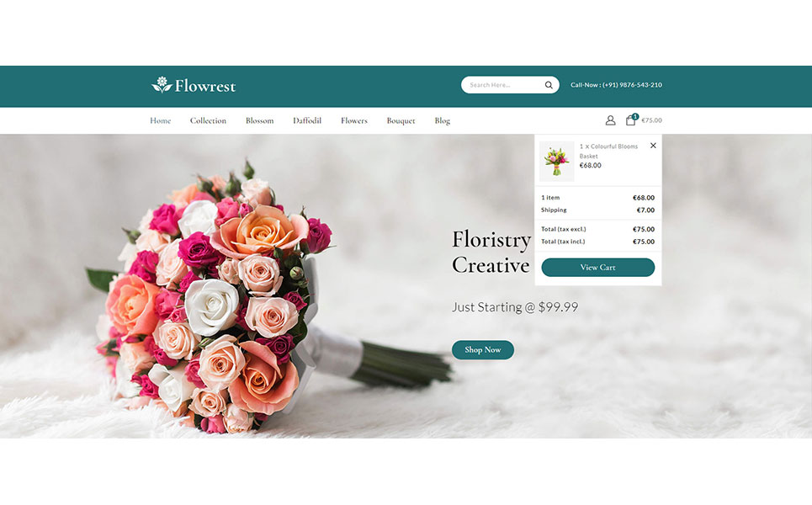
Task: Select the Daffodil navigation link
Action: (x=307, y=120)
